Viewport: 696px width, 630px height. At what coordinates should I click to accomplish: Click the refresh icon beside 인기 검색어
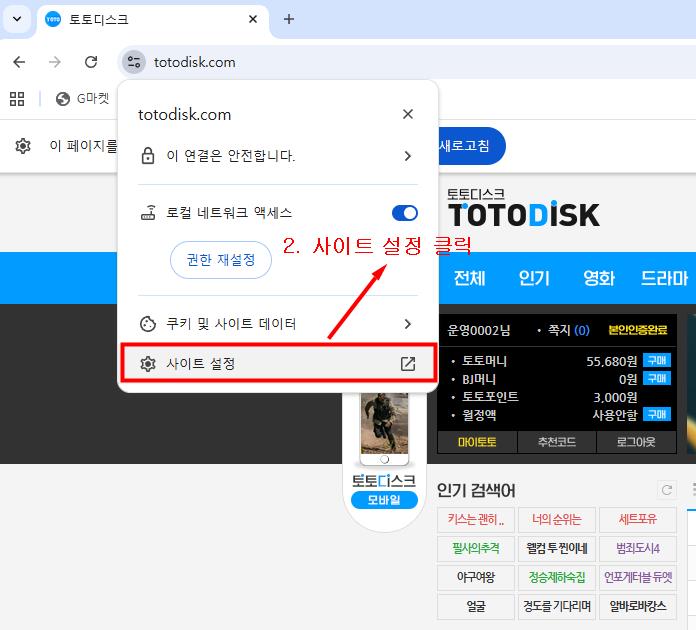click(x=667, y=490)
